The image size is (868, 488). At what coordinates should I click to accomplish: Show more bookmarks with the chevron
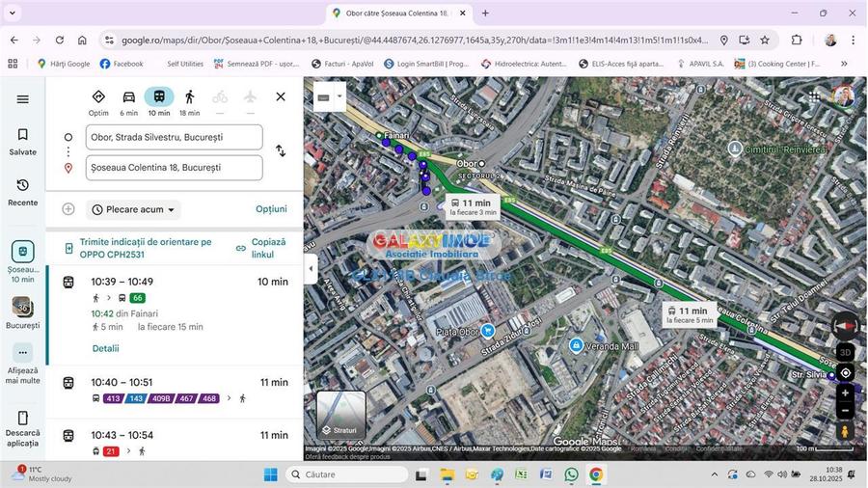pos(844,64)
